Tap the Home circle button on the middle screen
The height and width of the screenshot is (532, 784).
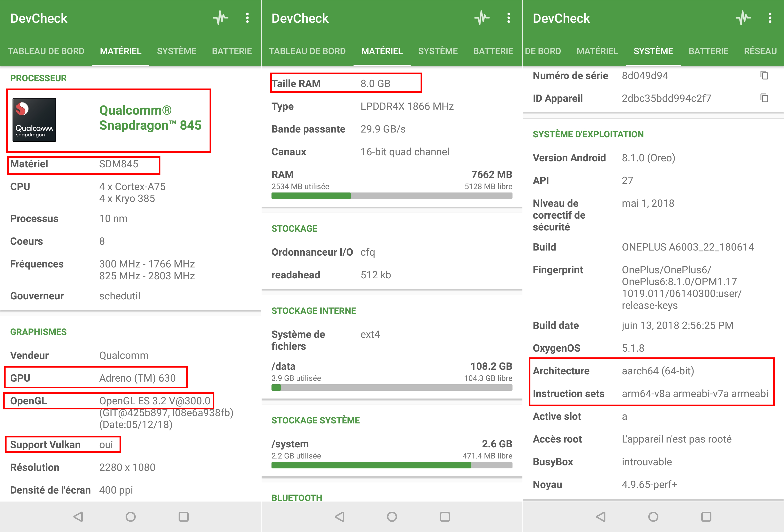coord(392,517)
